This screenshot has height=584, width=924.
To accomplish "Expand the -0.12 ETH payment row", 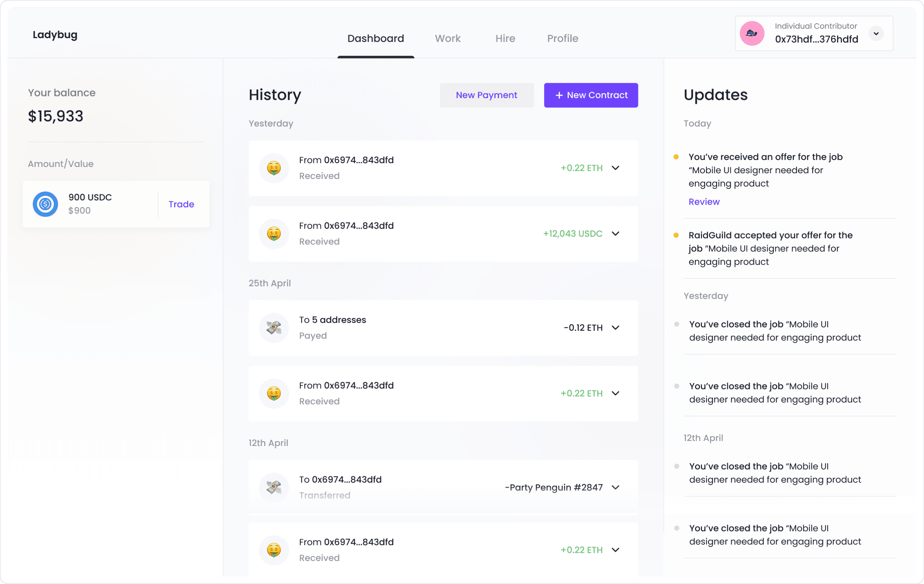I will (615, 328).
